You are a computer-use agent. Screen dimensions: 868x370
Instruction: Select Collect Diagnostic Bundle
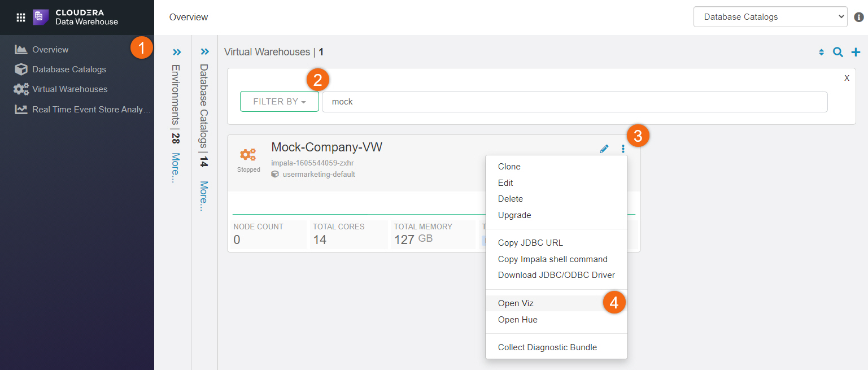556,347
